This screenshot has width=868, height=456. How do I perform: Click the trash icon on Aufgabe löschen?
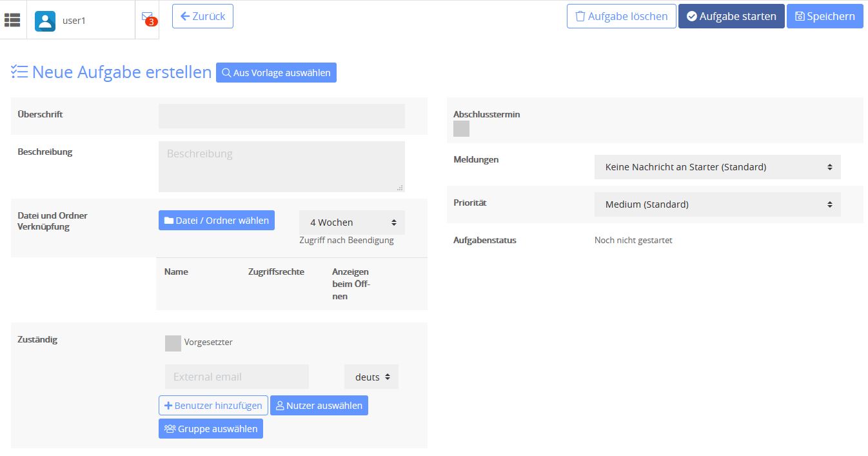(x=581, y=15)
